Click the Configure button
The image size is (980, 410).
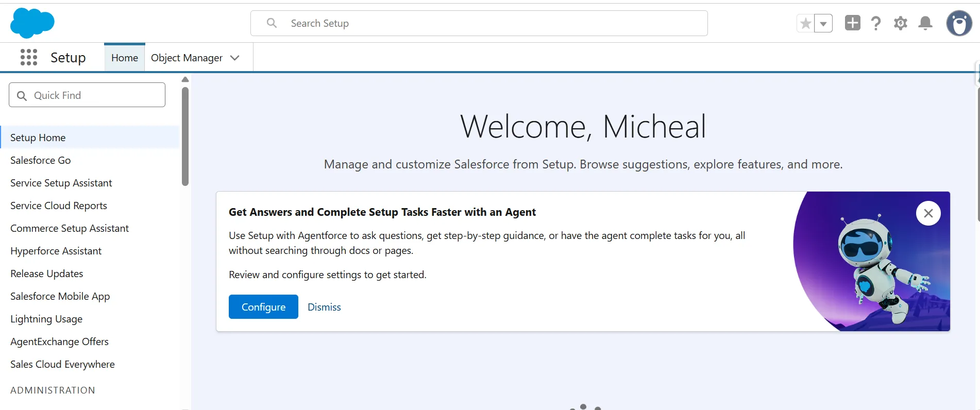pyautogui.click(x=263, y=307)
